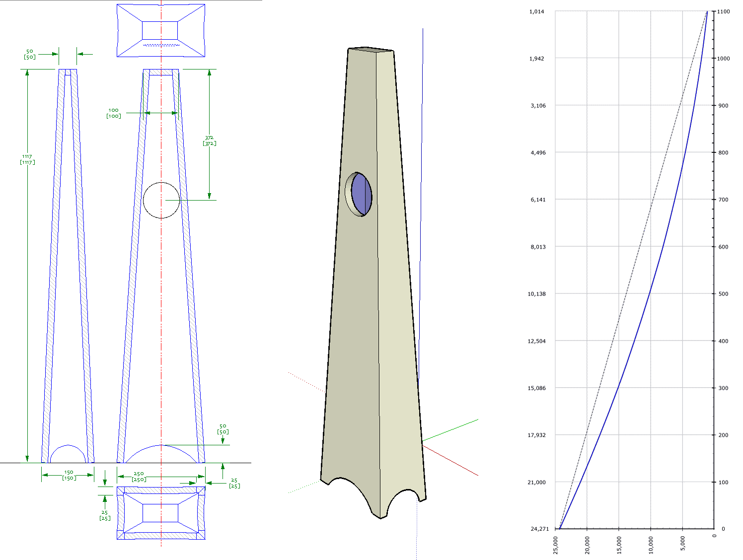Click the 100 width dimension label
The width and height of the screenshot is (743, 560).
point(113,113)
